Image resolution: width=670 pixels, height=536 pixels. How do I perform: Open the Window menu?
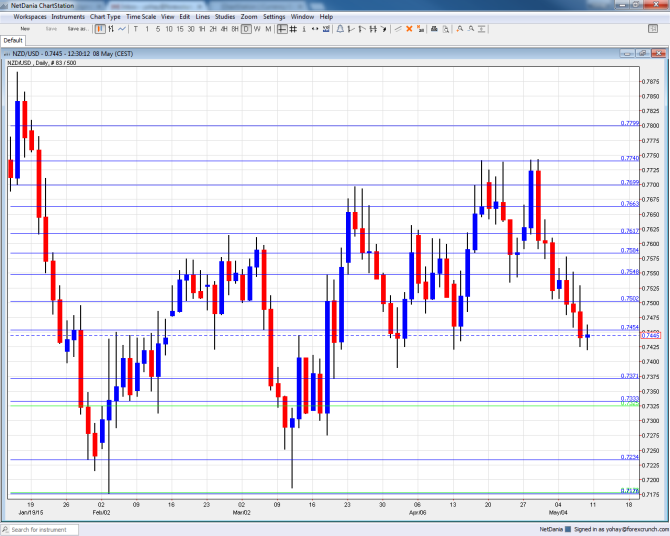302,17
